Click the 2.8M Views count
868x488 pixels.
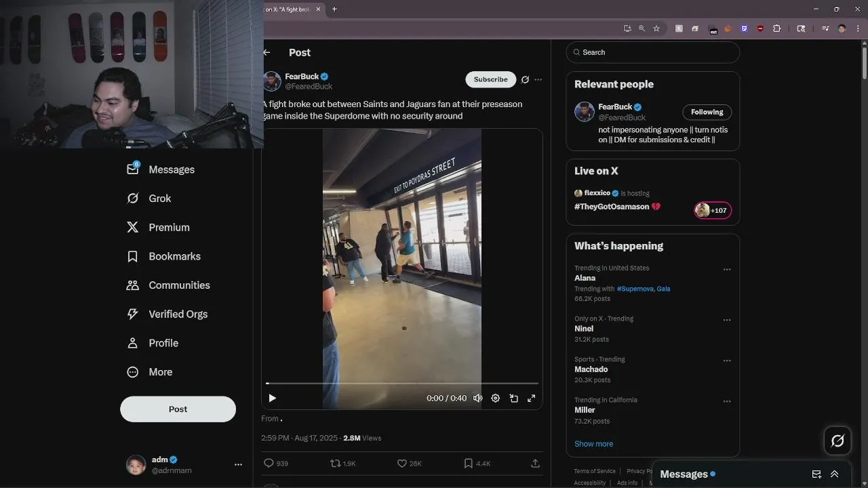[362, 439]
